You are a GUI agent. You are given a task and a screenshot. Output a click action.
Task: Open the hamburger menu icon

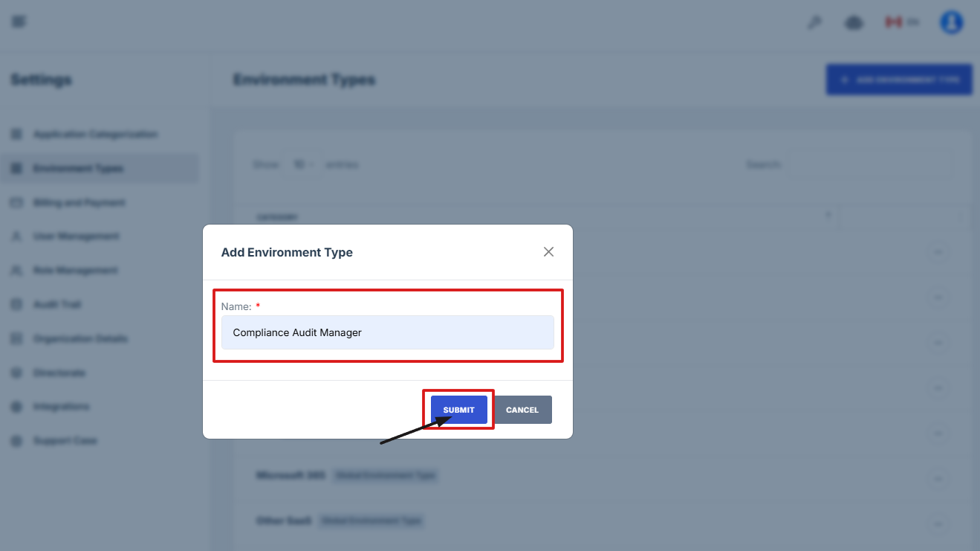tap(19, 22)
